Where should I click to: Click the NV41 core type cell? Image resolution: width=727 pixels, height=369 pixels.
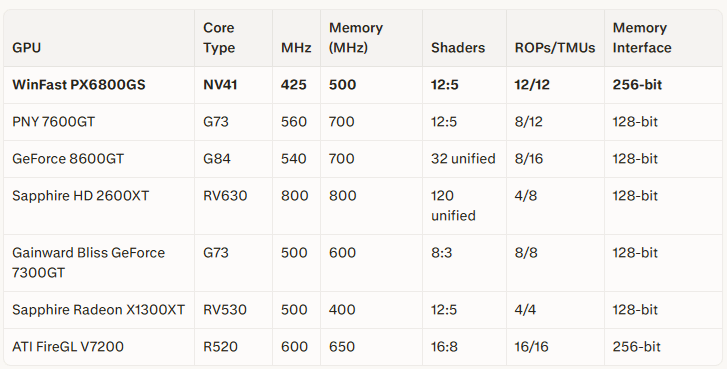click(220, 85)
